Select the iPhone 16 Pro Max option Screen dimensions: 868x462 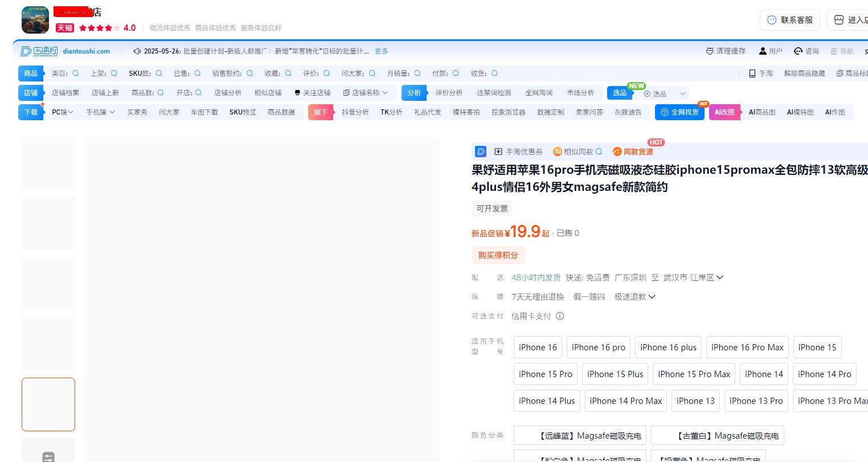(x=747, y=347)
